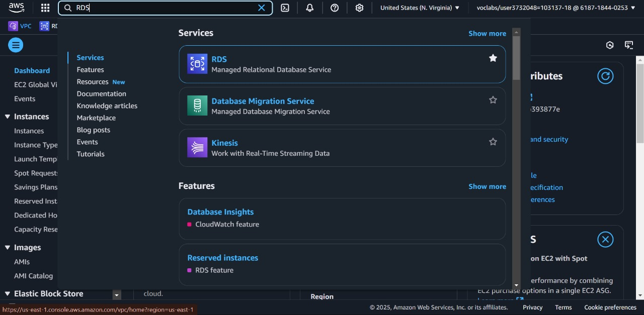Click Show more next to Services
Viewport: 644px width, 315px height.
(487, 34)
